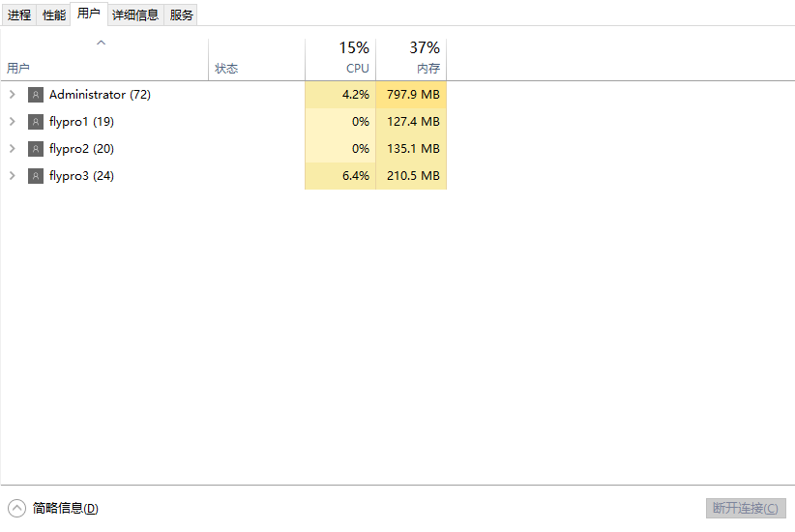Click the flypro2 user avatar icon
The width and height of the screenshot is (795, 532).
[x=36, y=149]
